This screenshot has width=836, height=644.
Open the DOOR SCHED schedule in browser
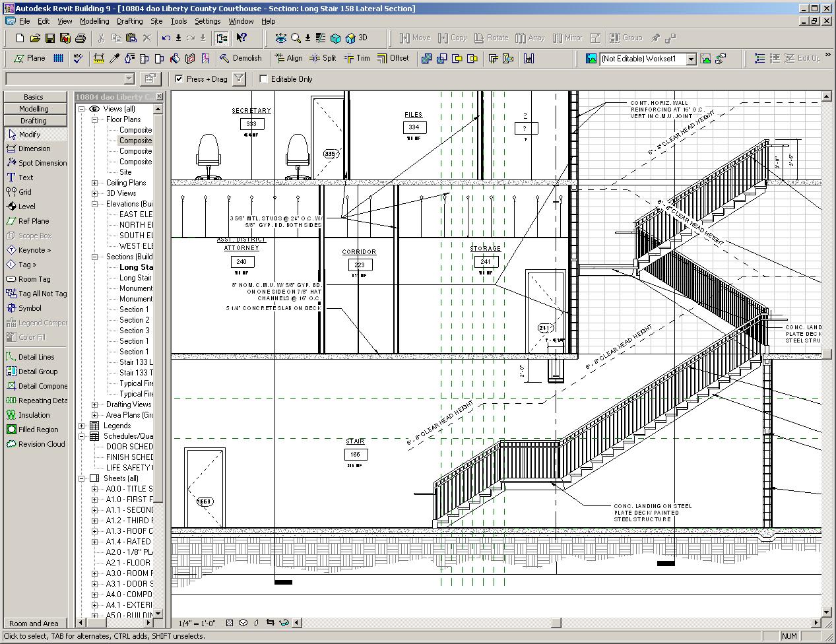click(129, 447)
